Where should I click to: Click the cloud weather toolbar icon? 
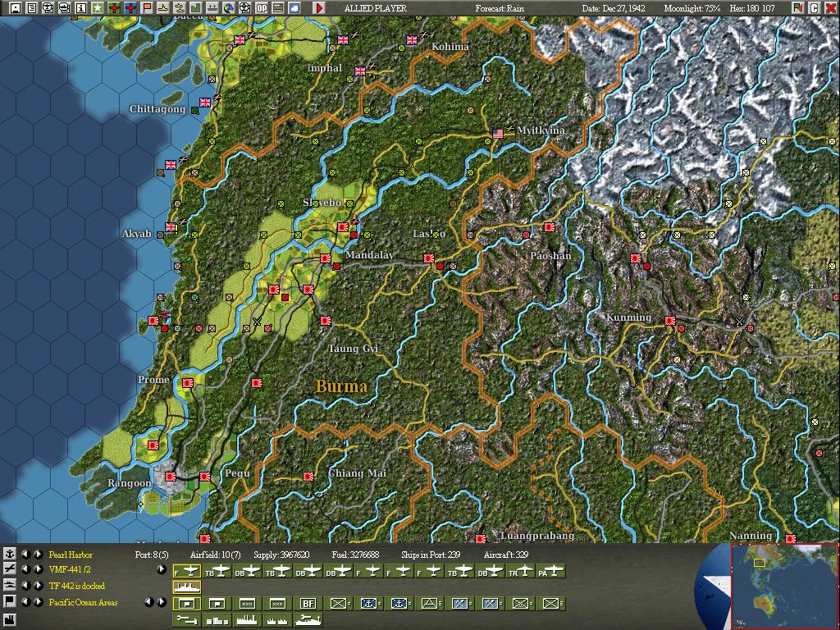294,7
